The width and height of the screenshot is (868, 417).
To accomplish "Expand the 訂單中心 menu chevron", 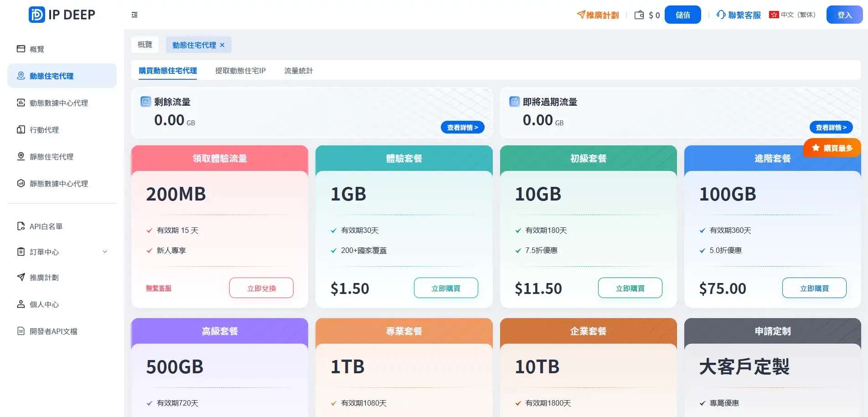I will (x=105, y=252).
